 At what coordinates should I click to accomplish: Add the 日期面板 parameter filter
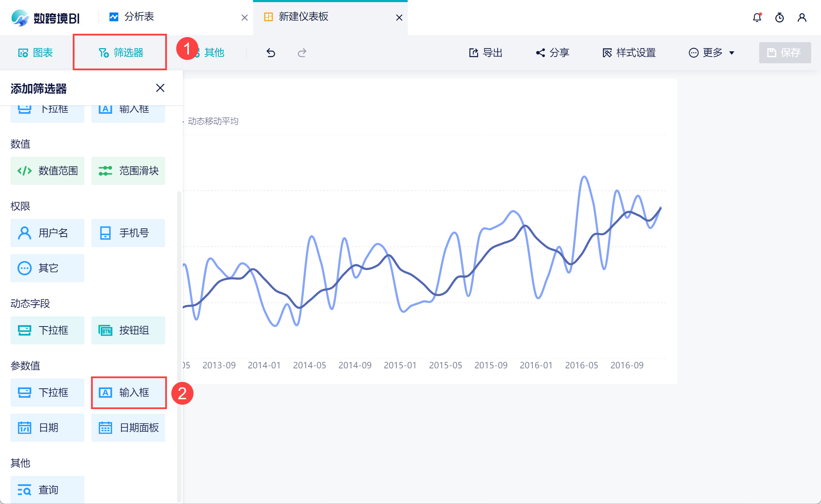(128, 428)
